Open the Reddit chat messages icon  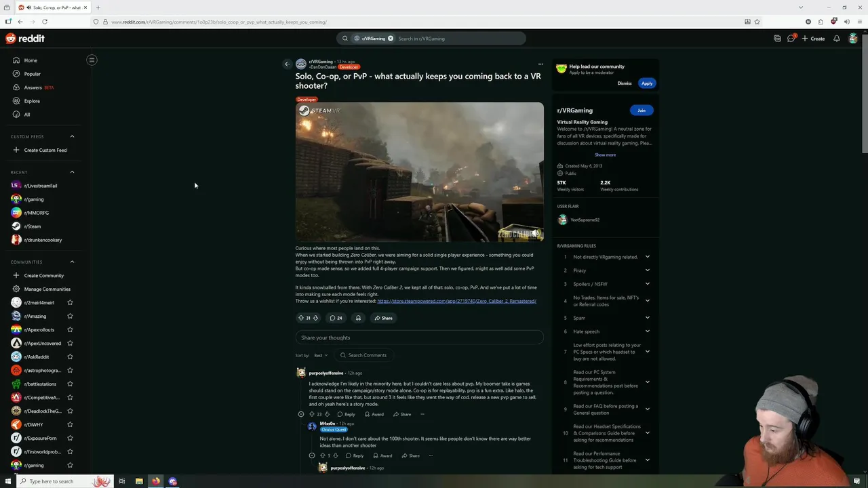tap(791, 39)
